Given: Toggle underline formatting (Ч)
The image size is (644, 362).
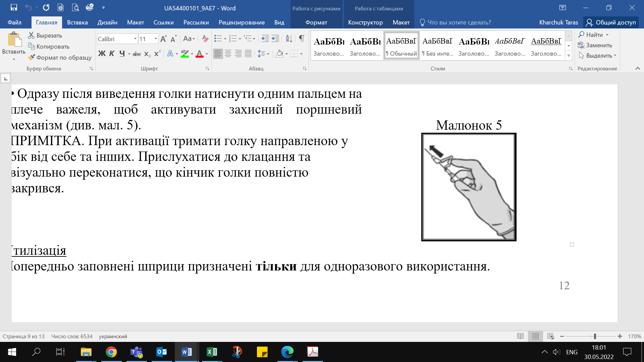Looking at the screenshot, I should tap(122, 54).
